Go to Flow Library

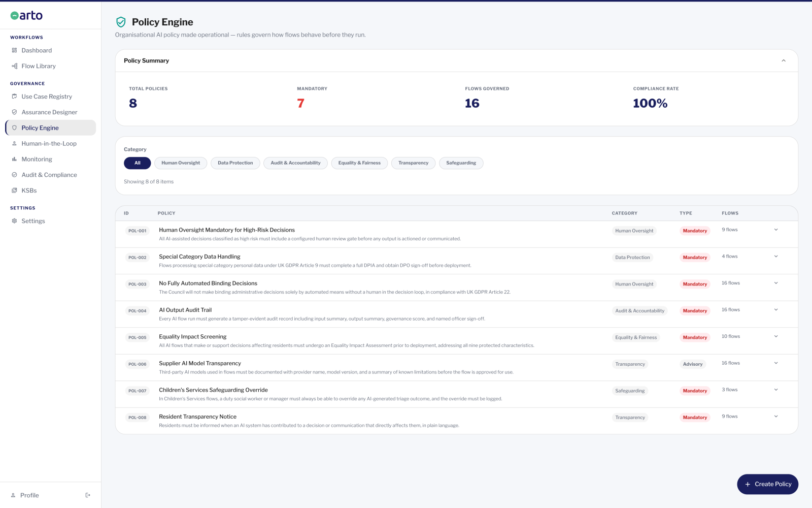point(51,66)
